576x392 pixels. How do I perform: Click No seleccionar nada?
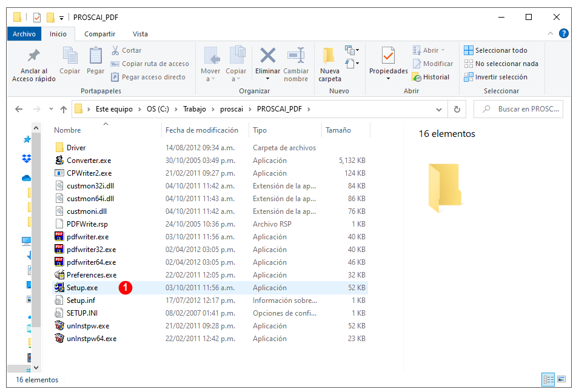tap(501, 64)
